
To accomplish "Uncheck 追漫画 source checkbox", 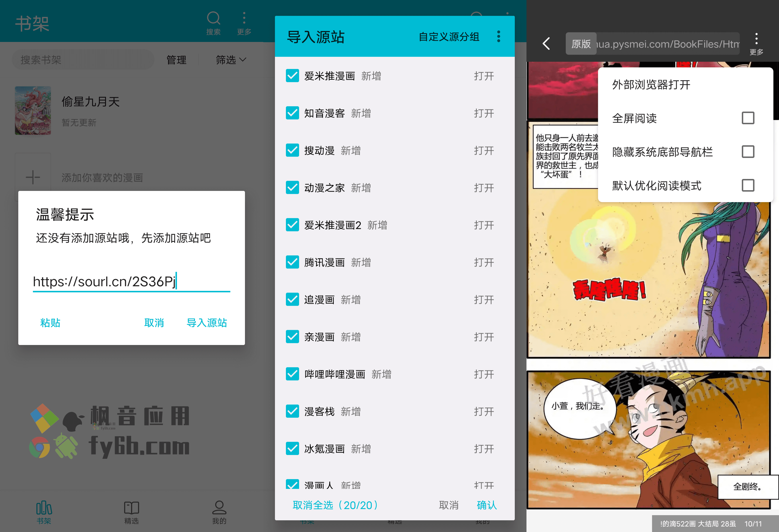I will tap(292, 299).
